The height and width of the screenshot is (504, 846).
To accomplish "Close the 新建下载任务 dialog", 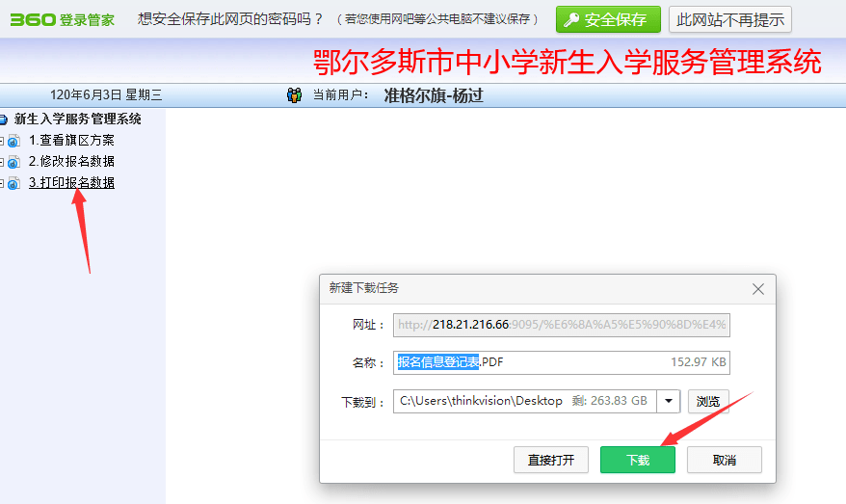I will click(x=758, y=289).
